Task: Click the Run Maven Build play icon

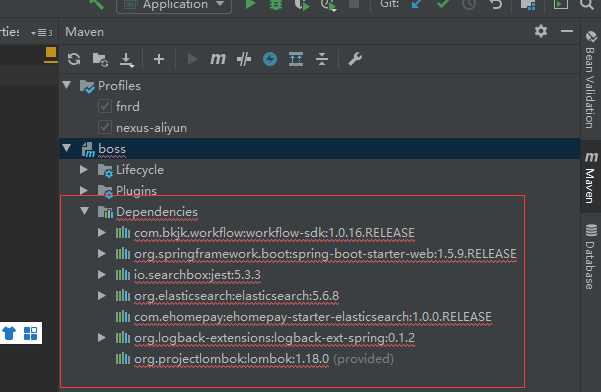Action: click(x=192, y=59)
